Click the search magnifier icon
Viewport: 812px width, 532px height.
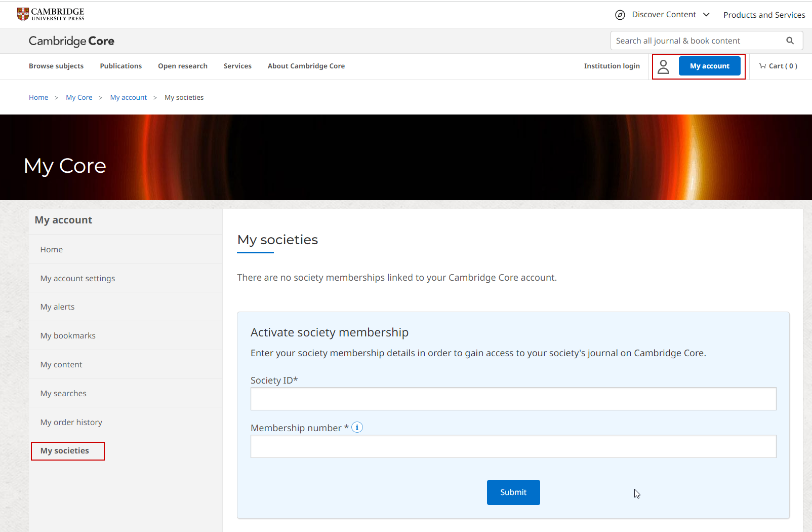click(x=790, y=41)
